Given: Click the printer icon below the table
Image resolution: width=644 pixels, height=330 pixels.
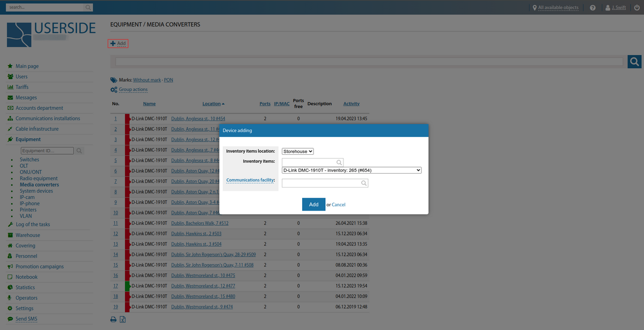Looking at the screenshot, I should [113, 319].
